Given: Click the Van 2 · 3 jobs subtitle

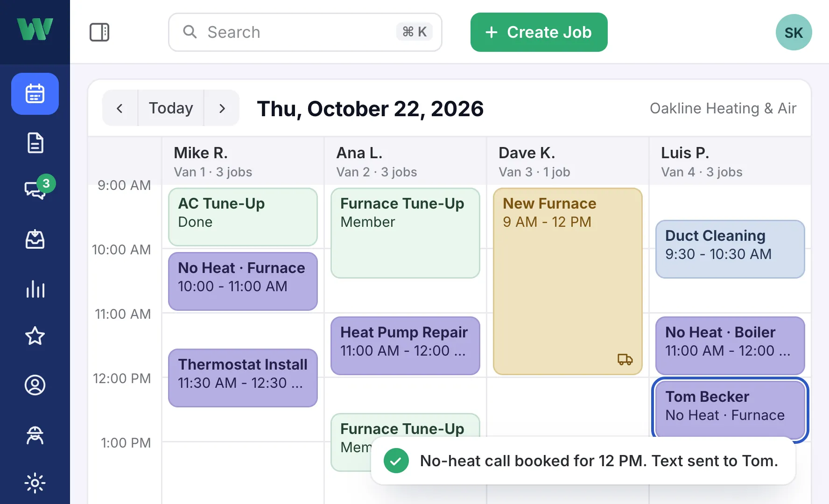Looking at the screenshot, I should (x=377, y=172).
